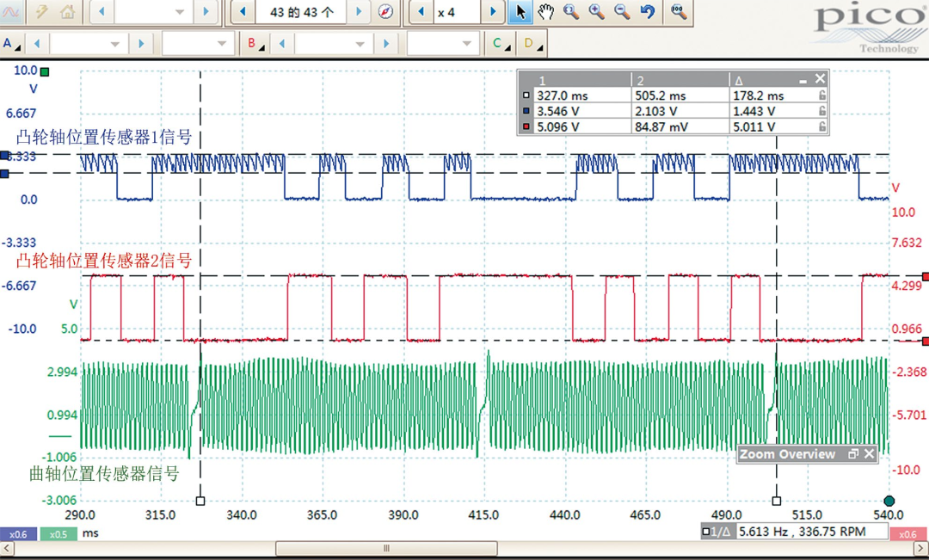Click the horizontal scrollbar thumb
The image size is (929, 560).
(386, 549)
